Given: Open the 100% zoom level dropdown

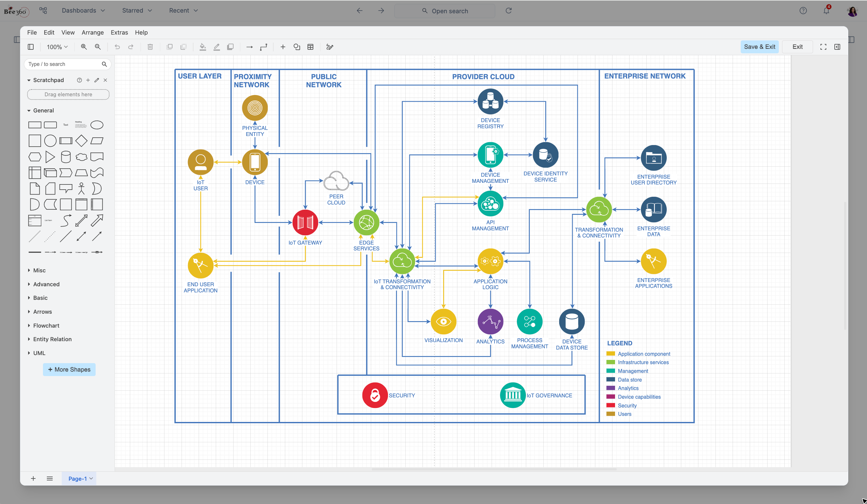Looking at the screenshot, I should pyautogui.click(x=56, y=47).
